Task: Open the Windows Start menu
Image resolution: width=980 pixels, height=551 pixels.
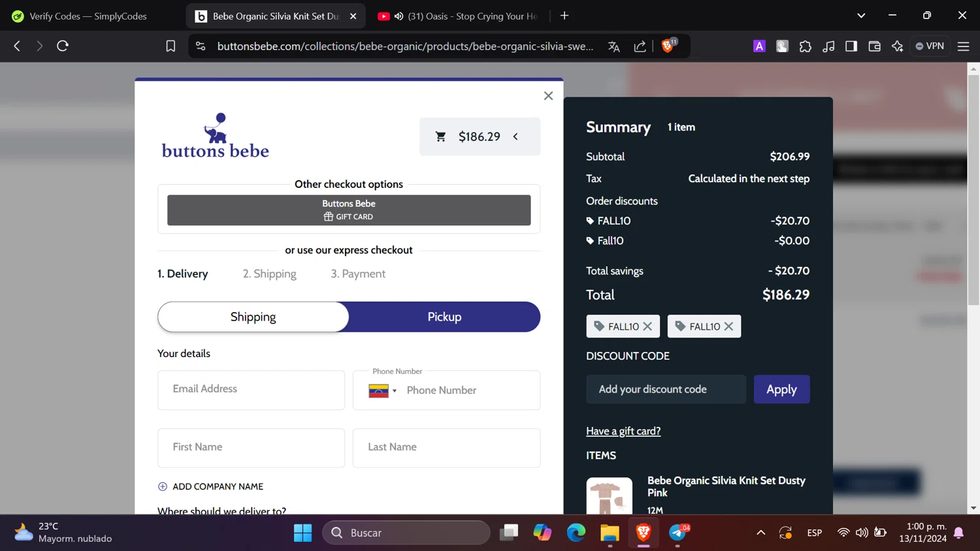Action: (x=302, y=533)
